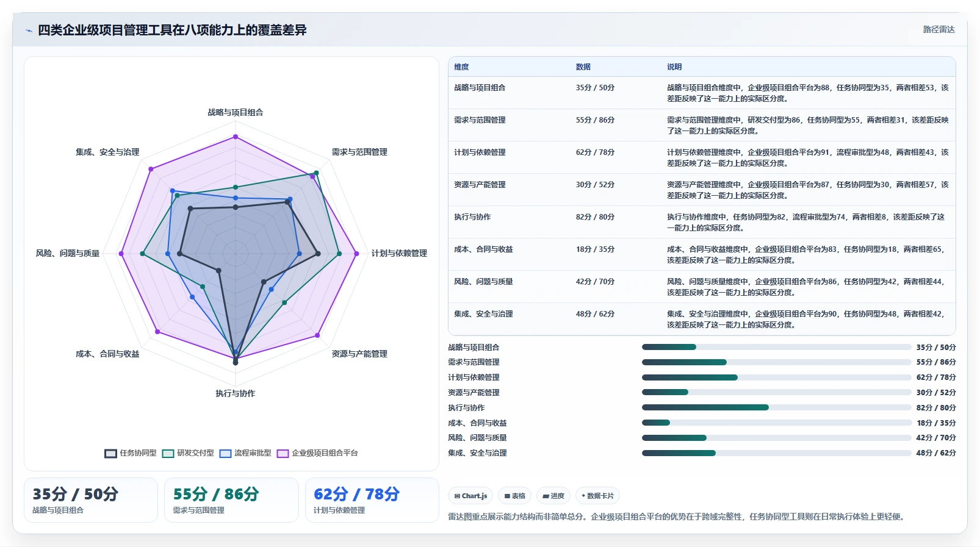
Task: Click the 82分 / 80分 table data cell
Action: [x=595, y=217]
